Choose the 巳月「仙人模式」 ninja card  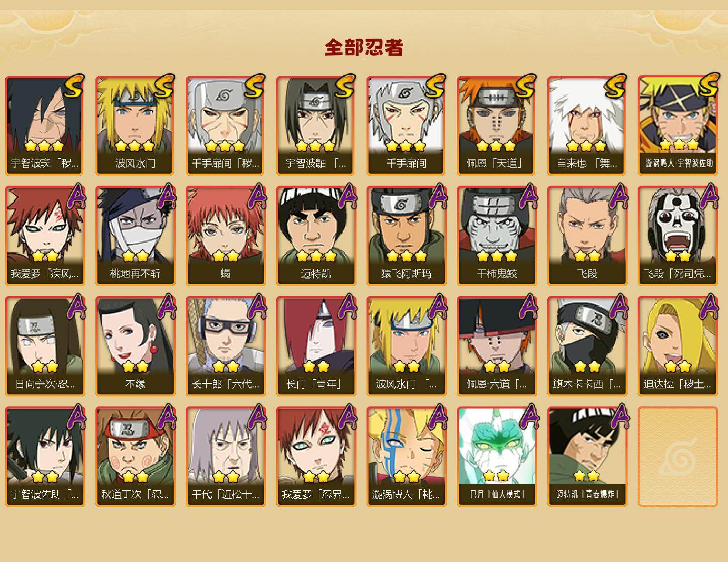[x=497, y=457]
